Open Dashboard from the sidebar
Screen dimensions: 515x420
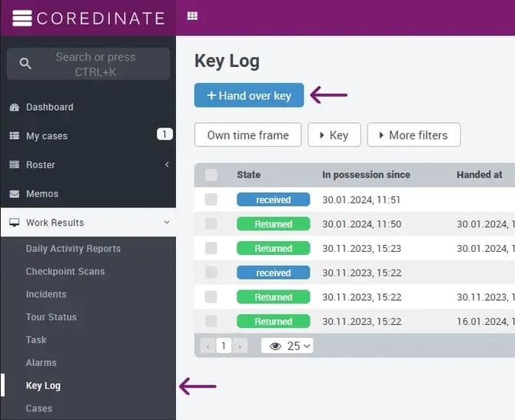tap(49, 107)
